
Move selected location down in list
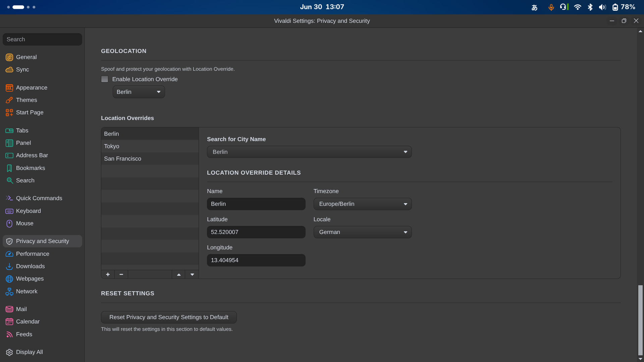click(192, 275)
